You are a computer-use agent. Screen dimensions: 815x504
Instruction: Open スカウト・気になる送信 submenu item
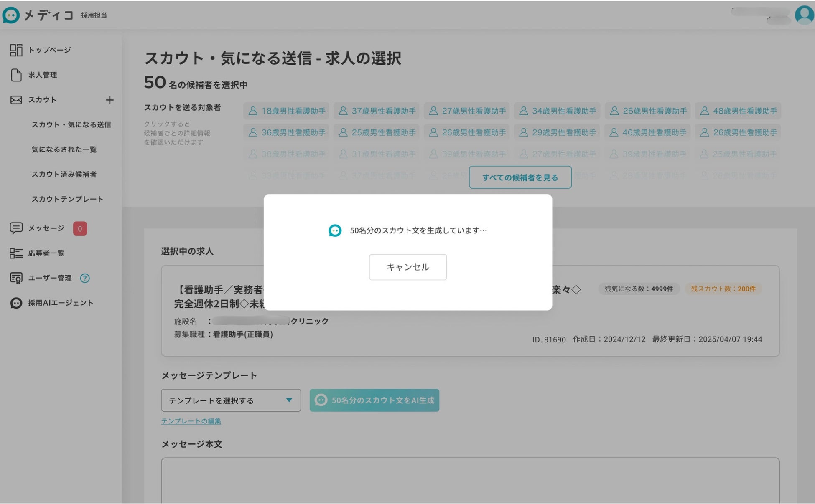[71, 124]
